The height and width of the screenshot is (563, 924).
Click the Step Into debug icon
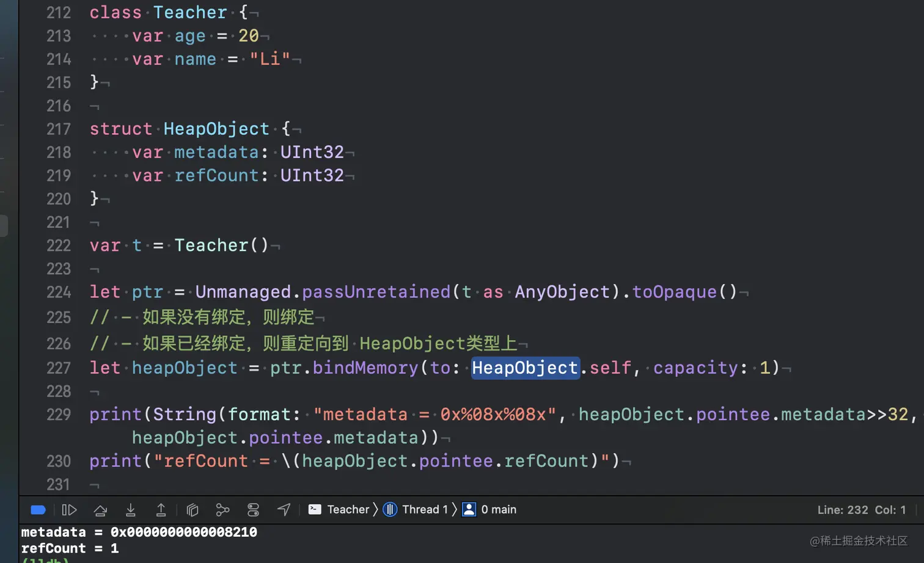(x=130, y=510)
